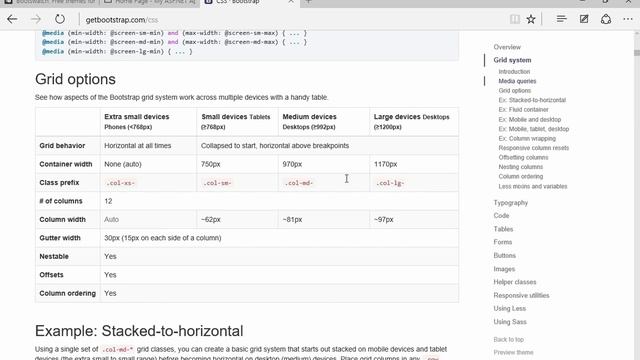Screen dimensions: 640x360
Task: Go to Ex: Fluid container sidebar link
Action: (x=523, y=109)
